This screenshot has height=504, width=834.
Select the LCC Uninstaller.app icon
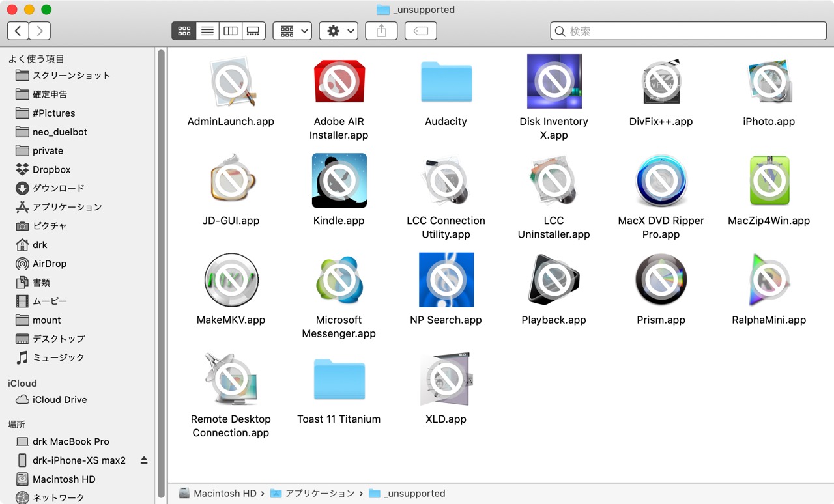pyautogui.click(x=554, y=181)
